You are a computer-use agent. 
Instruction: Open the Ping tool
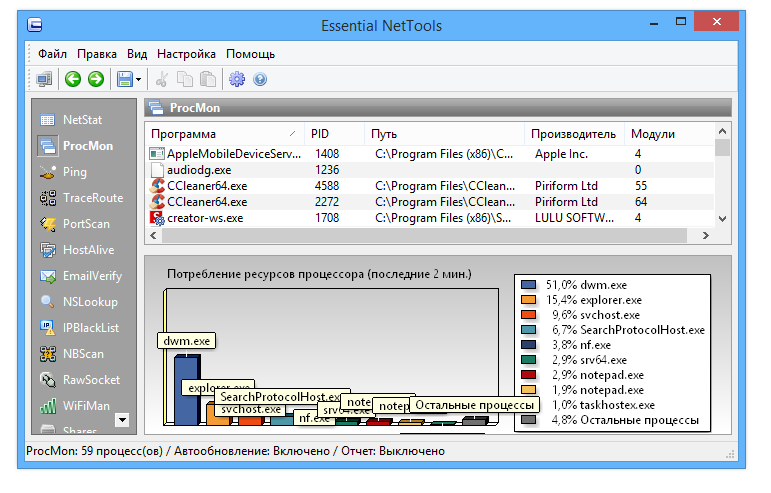tap(63, 172)
